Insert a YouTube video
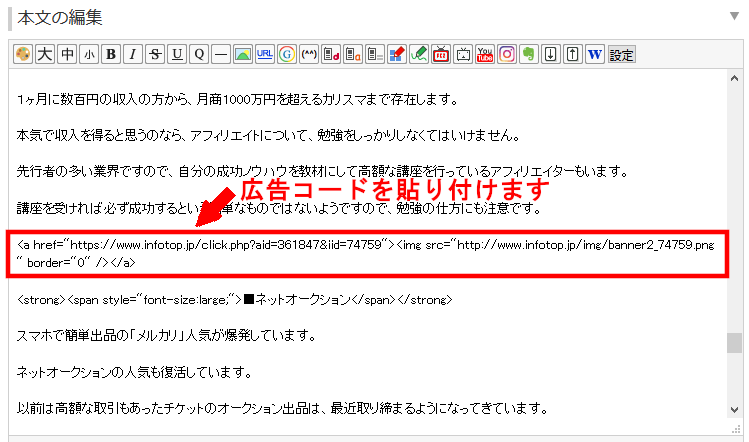The width and height of the screenshot is (749, 442). coord(484,54)
